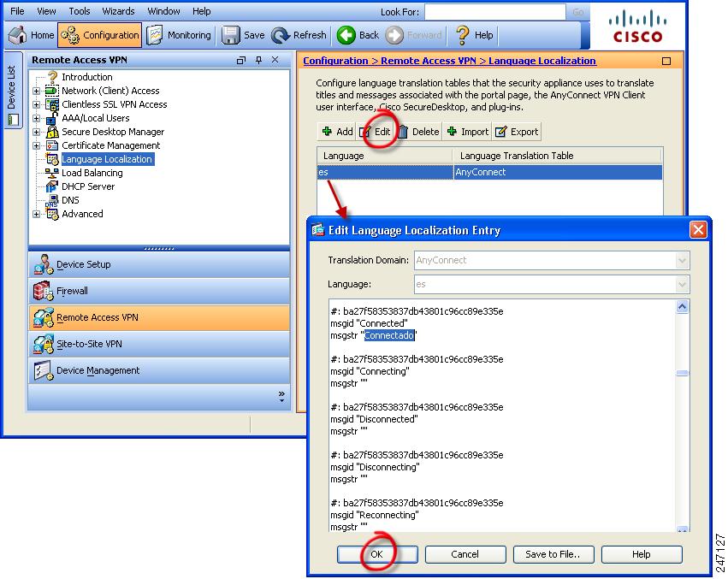The width and height of the screenshot is (728, 579).
Task: Select Advanced tree item
Action: coord(82,214)
